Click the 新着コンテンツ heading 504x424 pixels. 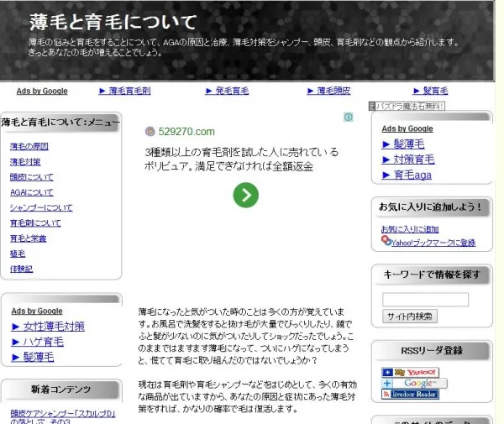coord(61,390)
